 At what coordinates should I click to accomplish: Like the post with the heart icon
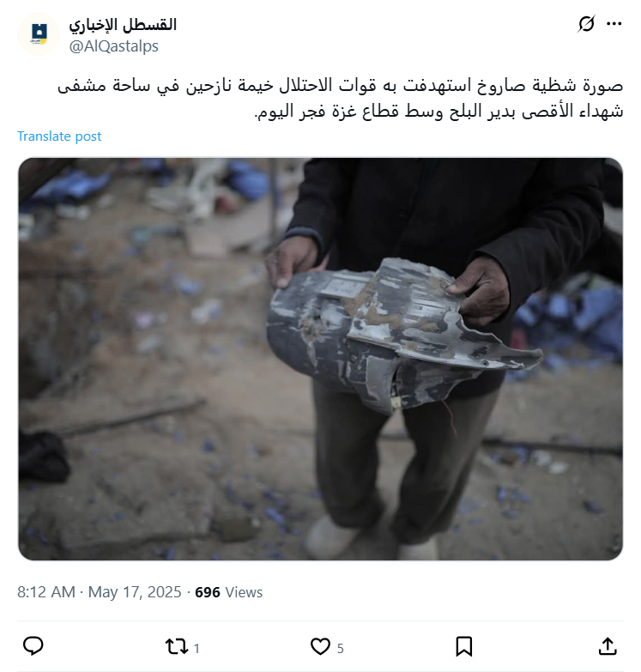click(320, 646)
